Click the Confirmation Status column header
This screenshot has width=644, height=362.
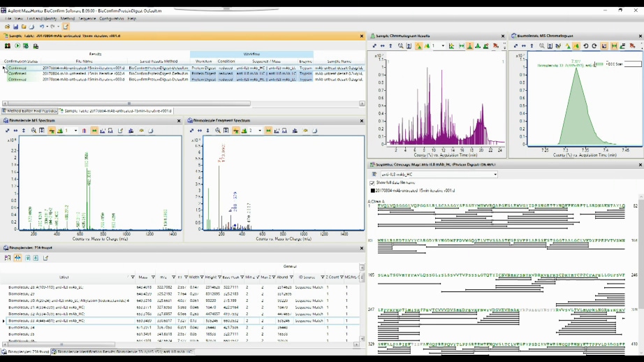21,61
